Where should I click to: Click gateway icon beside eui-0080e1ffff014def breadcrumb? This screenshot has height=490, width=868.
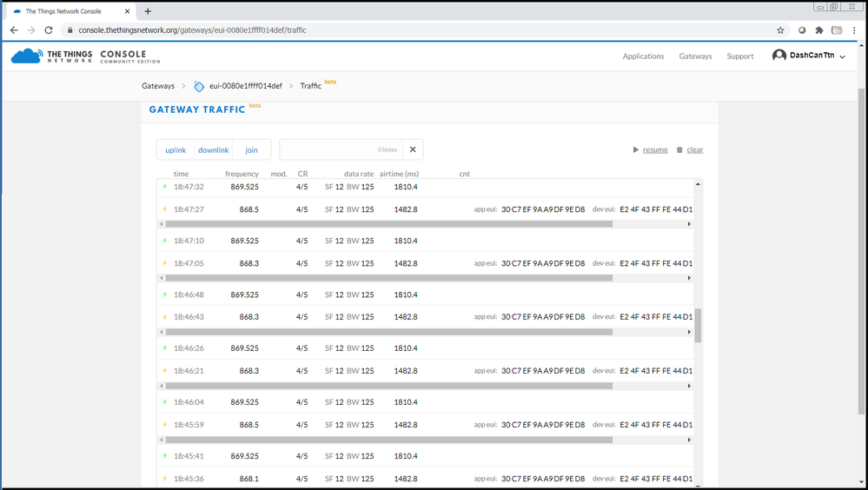[x=199, y=86]
